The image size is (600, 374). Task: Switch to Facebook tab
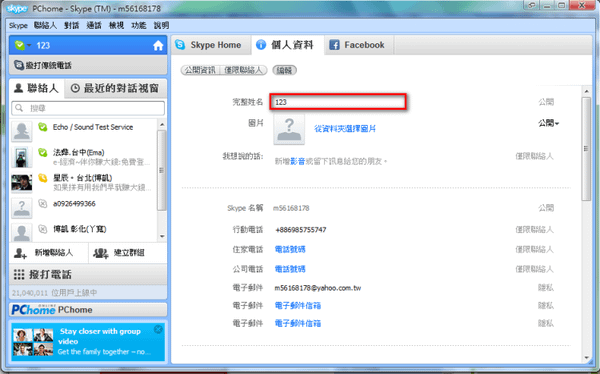point(359,45)
